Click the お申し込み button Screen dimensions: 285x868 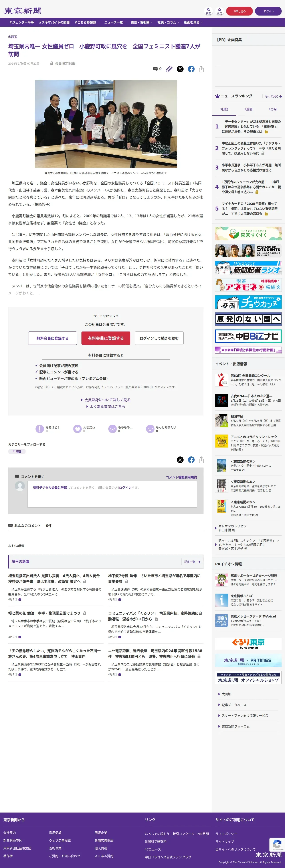pos(239,11)
